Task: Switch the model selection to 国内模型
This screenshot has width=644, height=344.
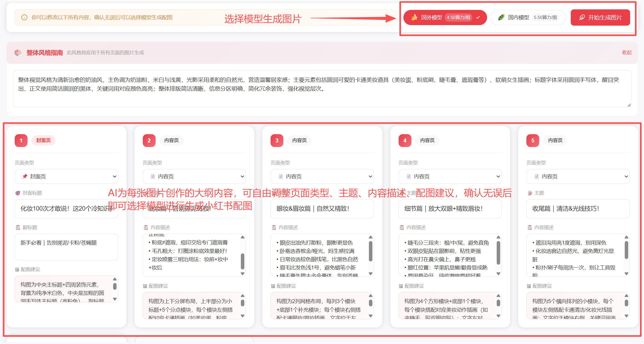Action: tap(527, 17)
